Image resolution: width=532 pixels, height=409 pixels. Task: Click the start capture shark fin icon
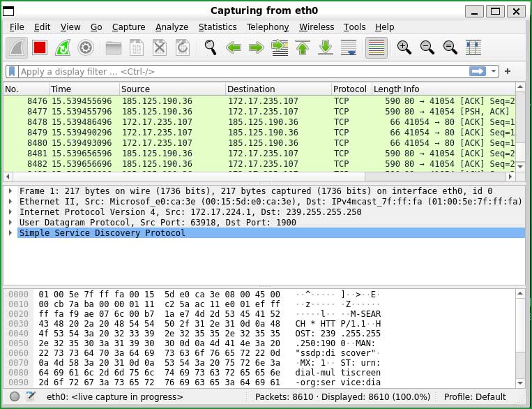coord(17,47)
